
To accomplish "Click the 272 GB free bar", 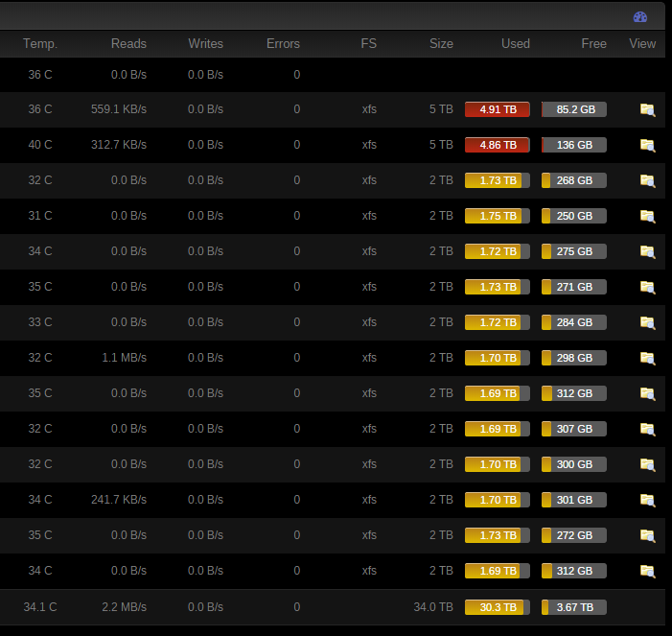I will 574,535.
